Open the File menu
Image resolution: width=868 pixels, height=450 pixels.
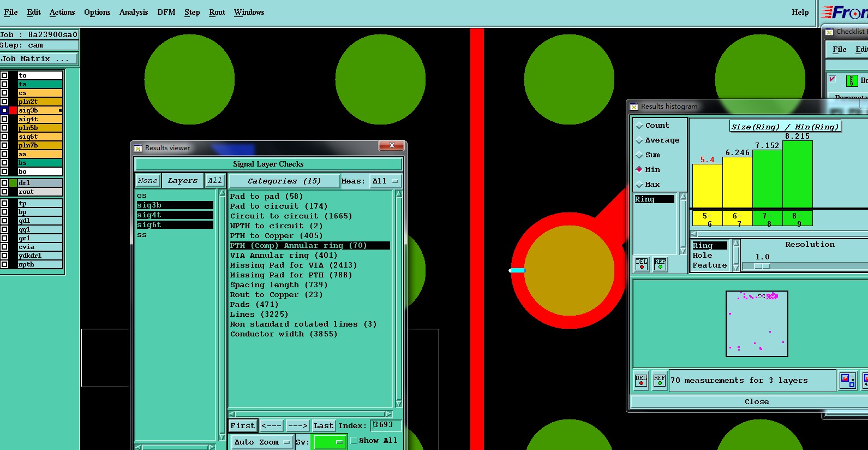pyautogui.click(x=11, y=12)
